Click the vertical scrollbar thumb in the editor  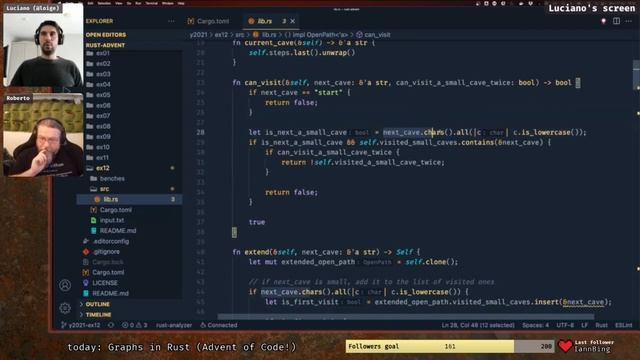(636, 75)
